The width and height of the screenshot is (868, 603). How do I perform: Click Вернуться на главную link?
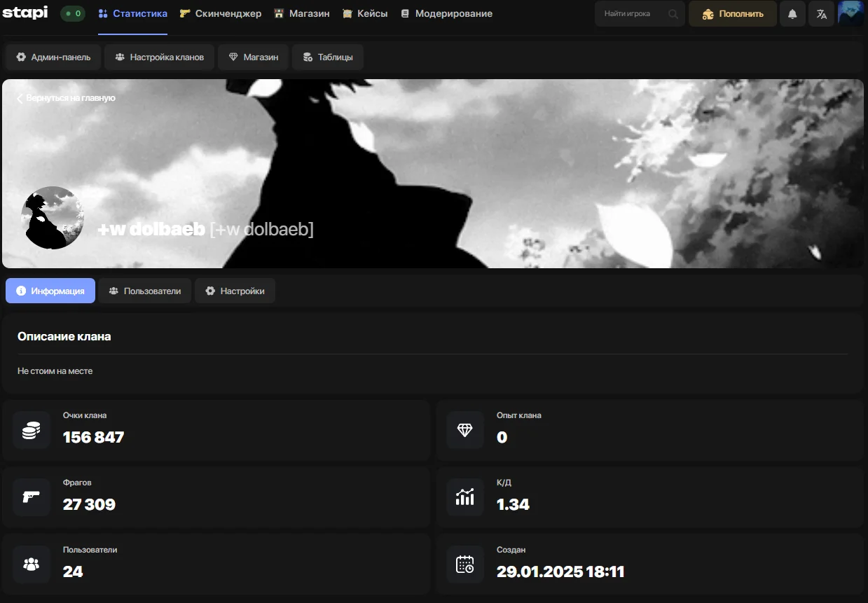66,98
